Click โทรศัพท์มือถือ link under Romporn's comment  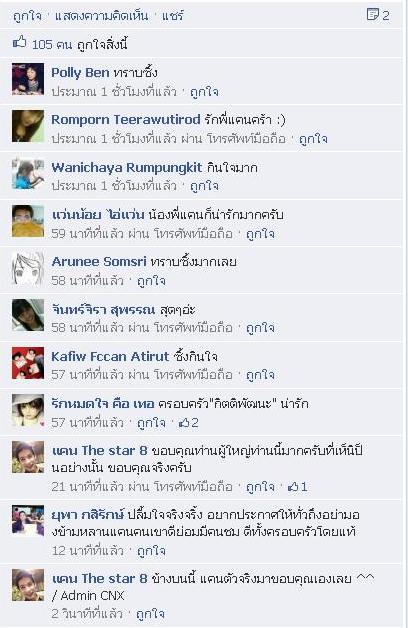point(246,139)
